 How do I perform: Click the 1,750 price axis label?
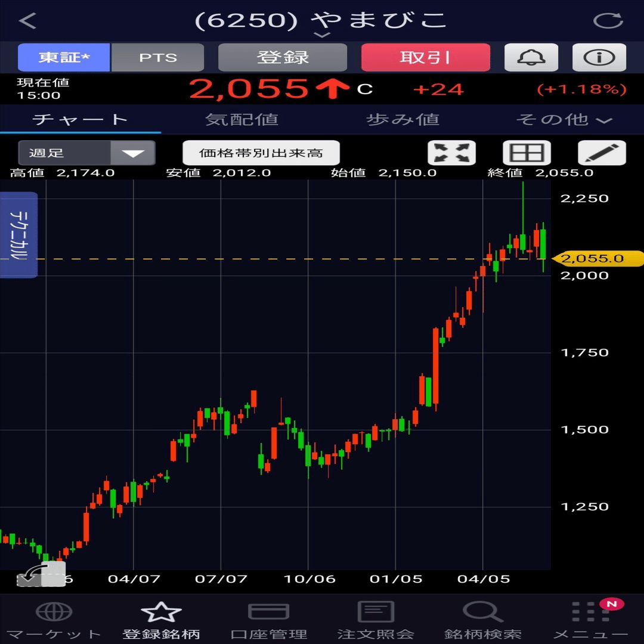[584, 353]
